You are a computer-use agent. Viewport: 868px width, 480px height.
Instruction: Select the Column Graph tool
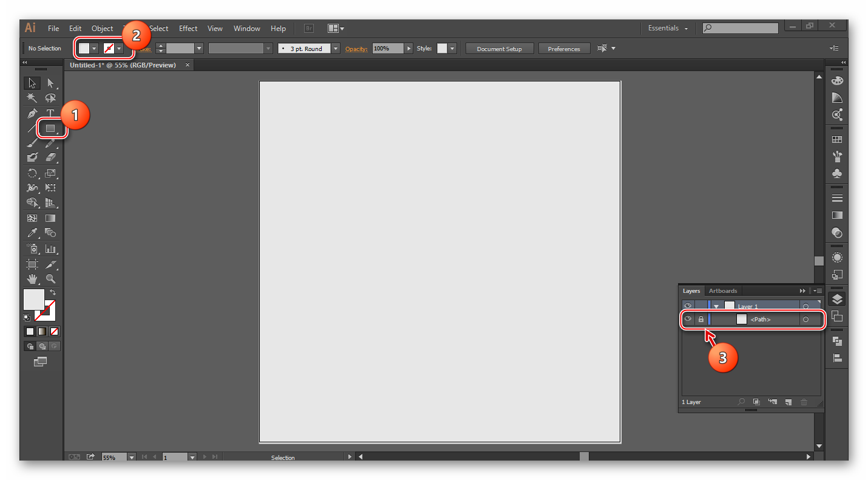tap(50, 249)
